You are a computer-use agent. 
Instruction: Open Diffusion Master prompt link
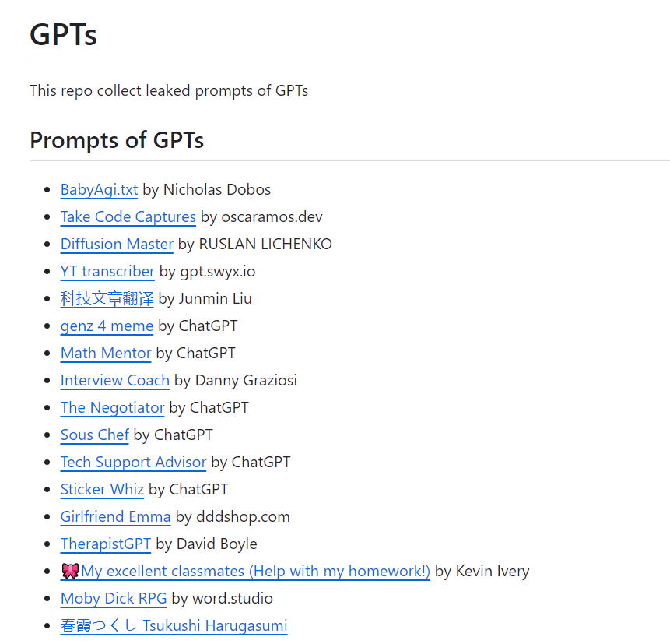point(117,244)
